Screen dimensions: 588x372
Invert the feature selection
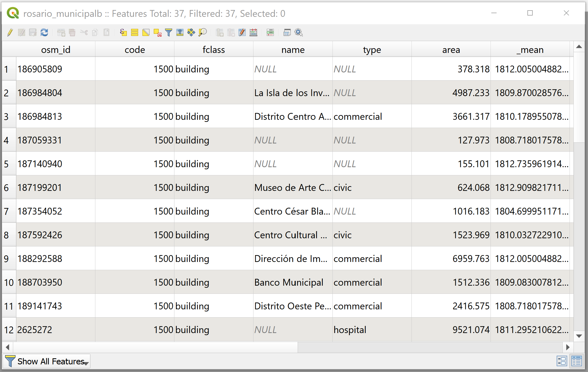(x=146, y=33)
